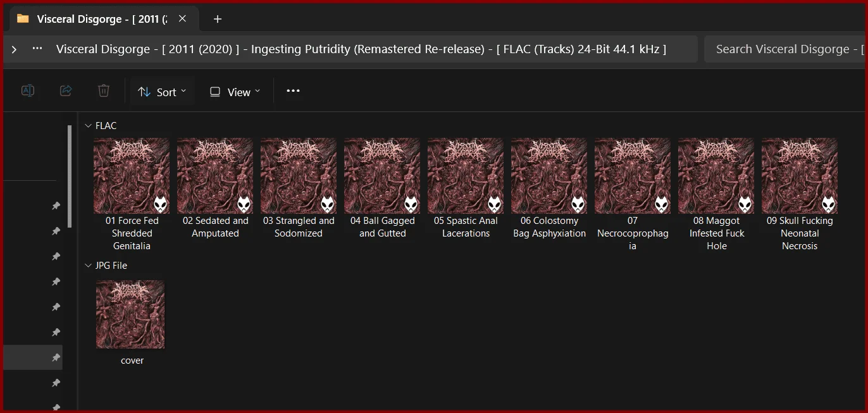This screenshot has width=868, height=413.
Task: Select thumbnail of 06 Colostomy Bag Asphyxiation
Action: pos(549,176)
